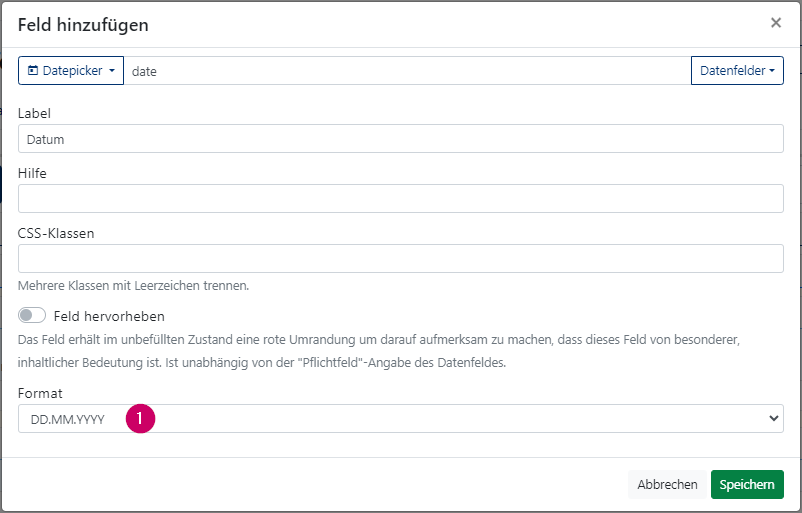Click the Hilfe caption text

32,173
